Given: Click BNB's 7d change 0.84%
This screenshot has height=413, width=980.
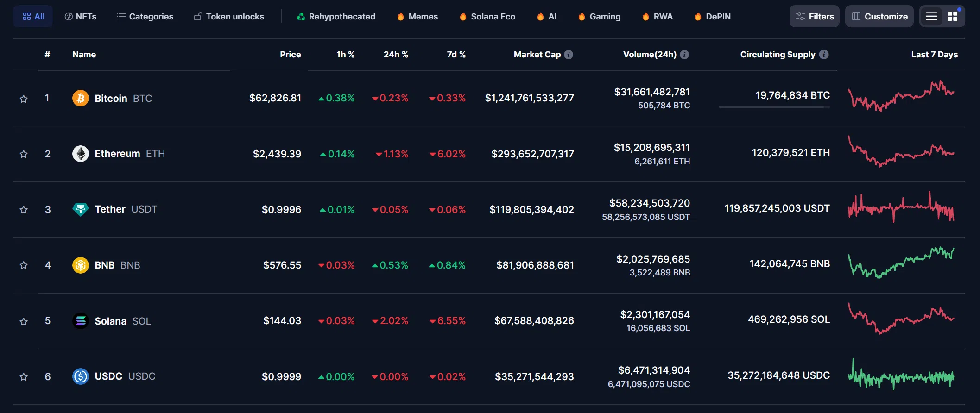Looking at the screenshot, I should point(447,265).
